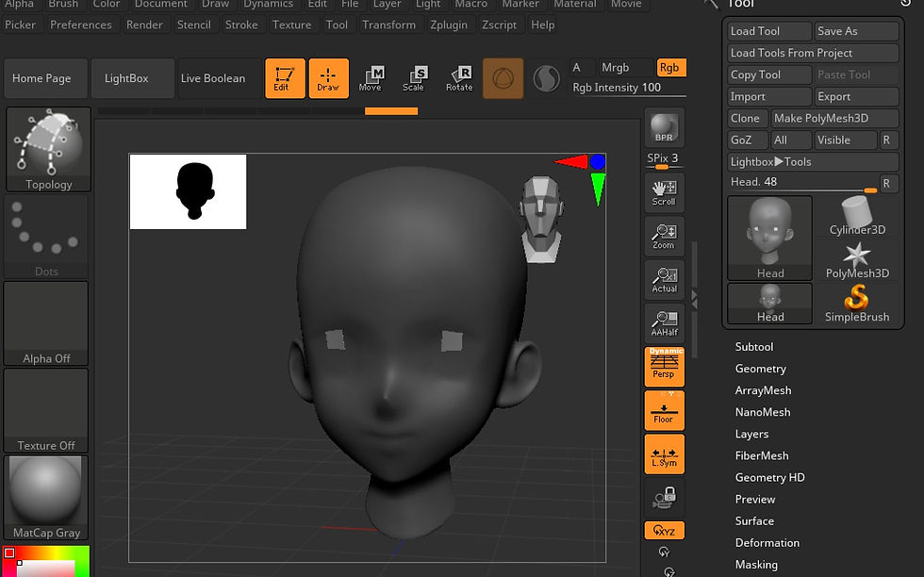Viewport: 924px width, 577px height.
Task: Open the Dots stroke type picker
Action: 46,237
